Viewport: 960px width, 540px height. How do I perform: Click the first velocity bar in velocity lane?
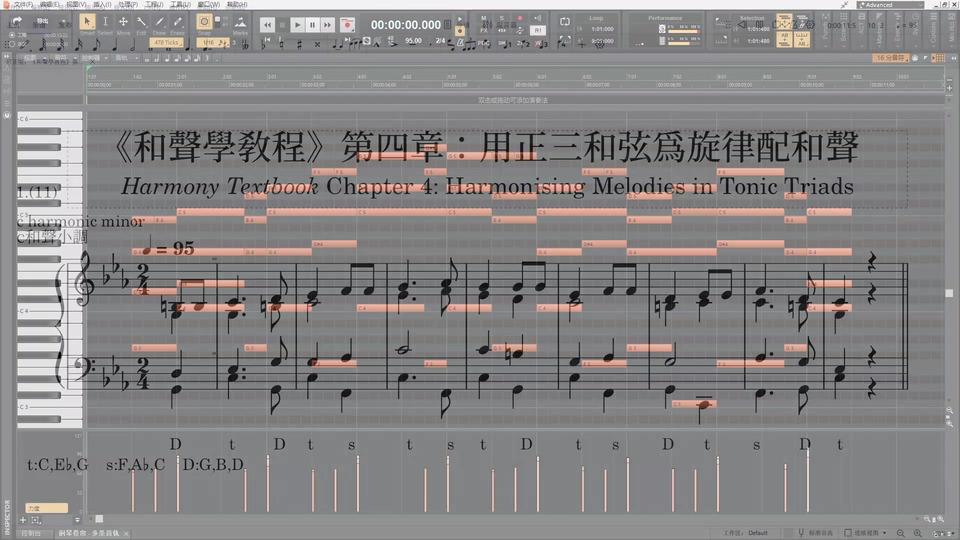[x=133, y=491]
